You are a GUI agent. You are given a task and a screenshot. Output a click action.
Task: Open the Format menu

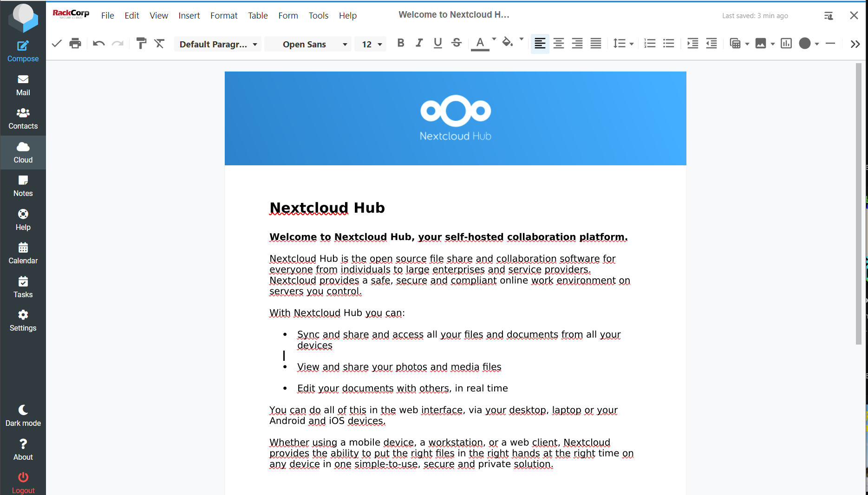224,15
